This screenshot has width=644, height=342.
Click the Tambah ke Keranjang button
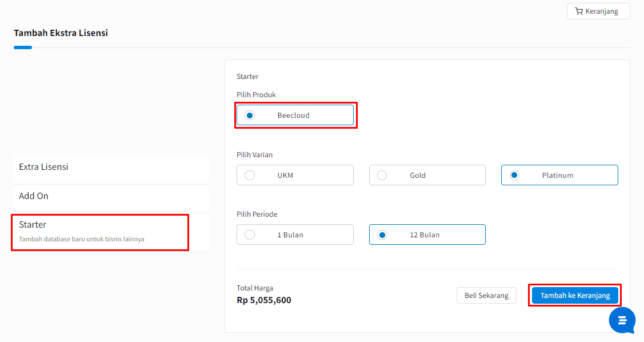[575, 296]
